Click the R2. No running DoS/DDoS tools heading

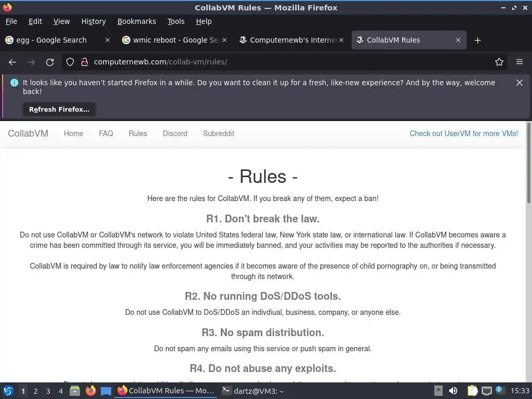[263, 296]
